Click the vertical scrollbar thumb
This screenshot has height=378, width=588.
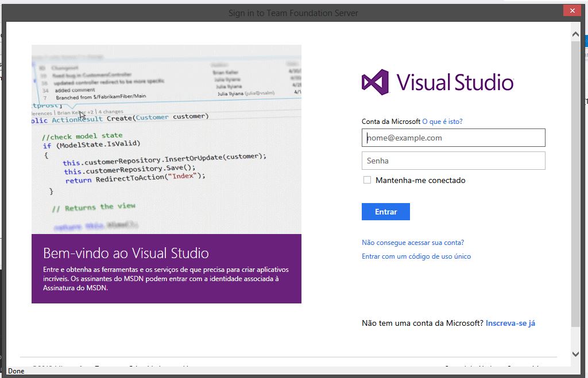coord(575,184)
